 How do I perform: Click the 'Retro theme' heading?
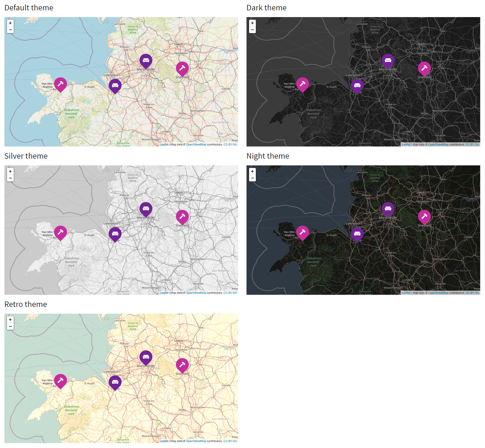coord(26,304)
